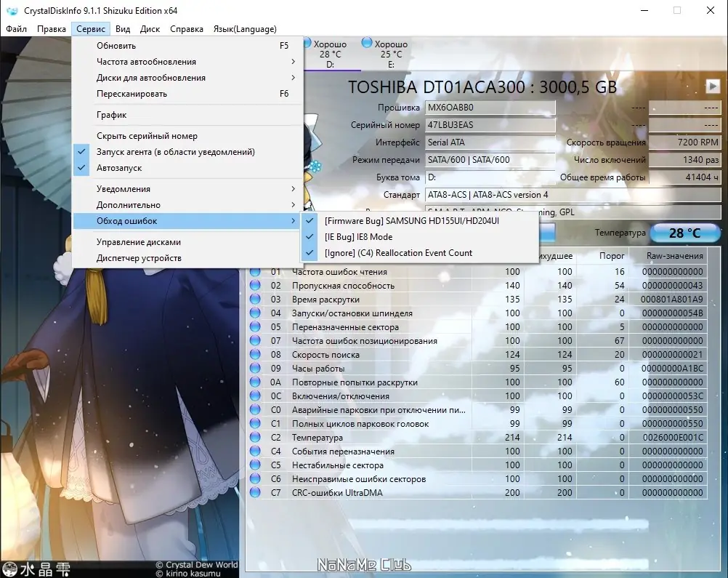728x578 pixels.
Task: Open График from Сервис menu
Action: pyautogui.click(x=187, y=115)
